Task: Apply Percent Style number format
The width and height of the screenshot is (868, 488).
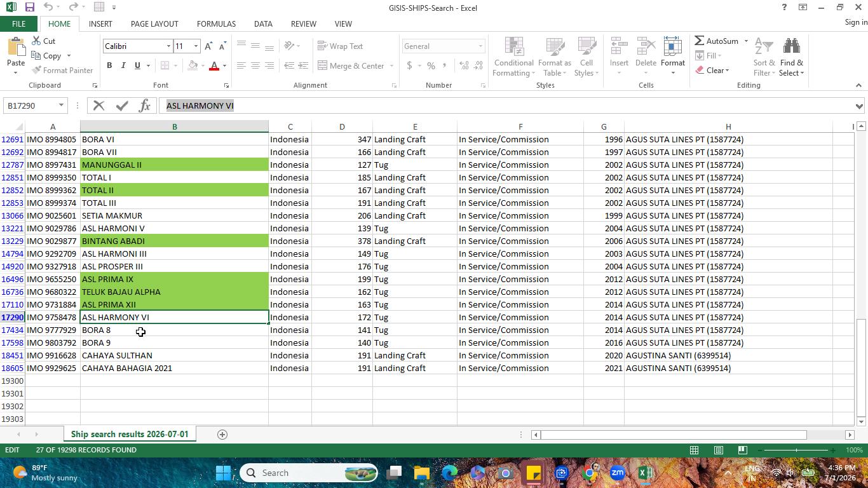Action: click(x=431, y=65)
